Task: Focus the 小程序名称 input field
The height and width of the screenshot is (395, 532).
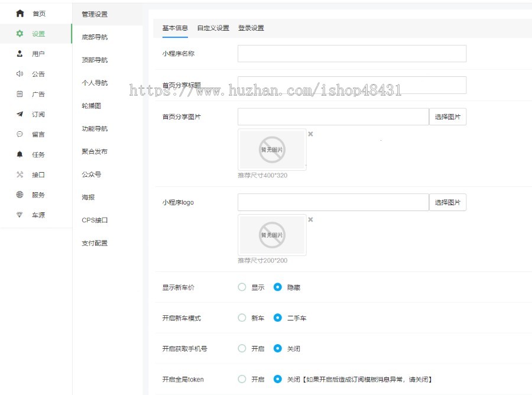Action: 352,54
